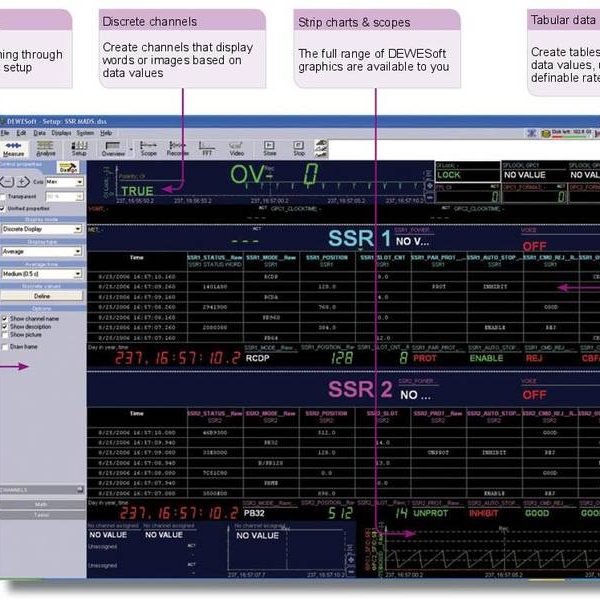
Task: Click the SSR 1 heading text
Action: point(360,238)
